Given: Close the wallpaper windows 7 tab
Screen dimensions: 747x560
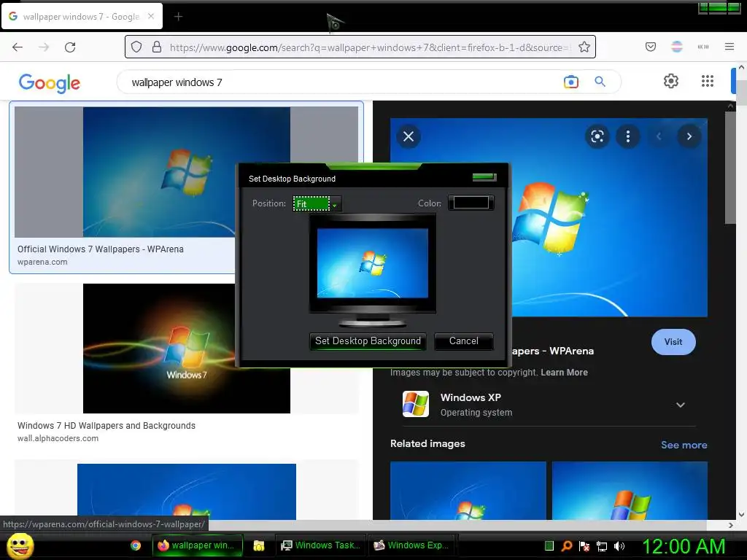Looking at the screenshot, I should 150,16.
